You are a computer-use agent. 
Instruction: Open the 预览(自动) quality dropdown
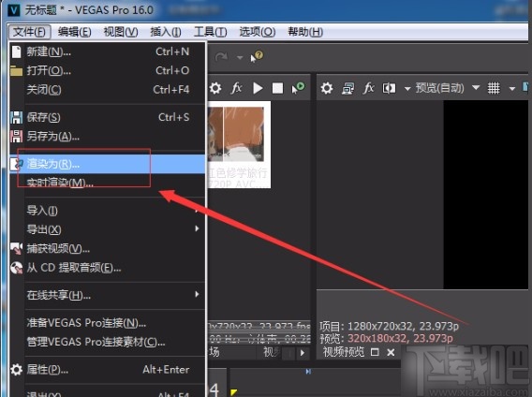point(448,88)
